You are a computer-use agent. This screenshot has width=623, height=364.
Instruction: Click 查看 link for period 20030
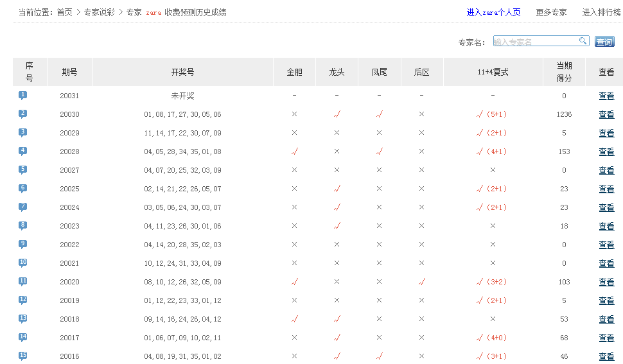[606, 114]
